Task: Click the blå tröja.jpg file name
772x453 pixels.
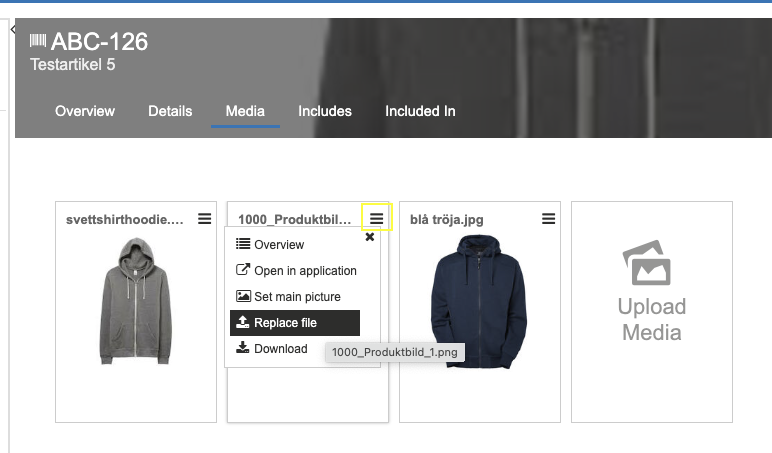Action: pos(447,220)
